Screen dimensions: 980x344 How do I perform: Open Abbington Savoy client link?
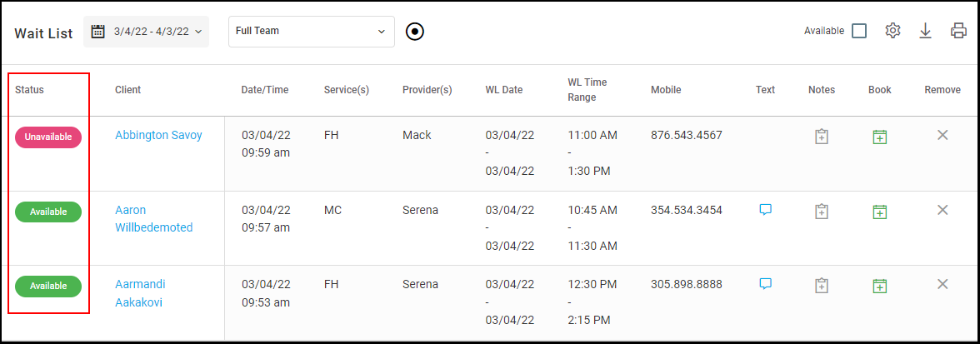pos(158,135)
